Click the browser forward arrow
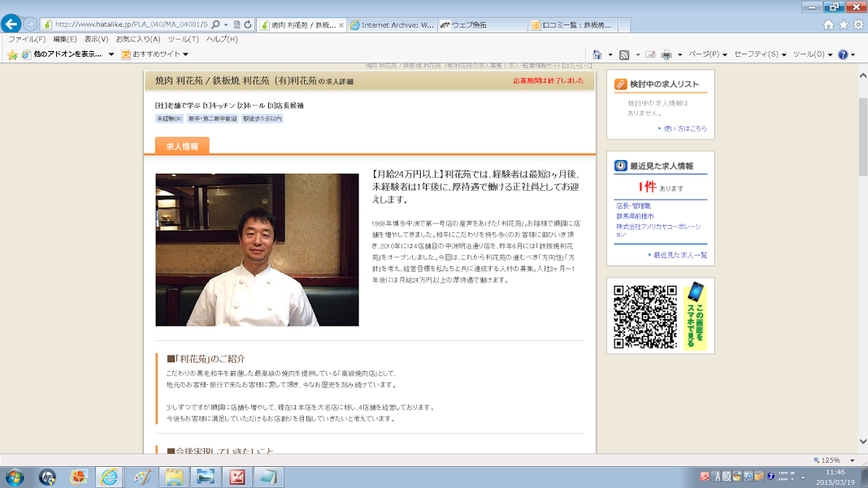This screenshot has width=868, height=488. [30, 24]
